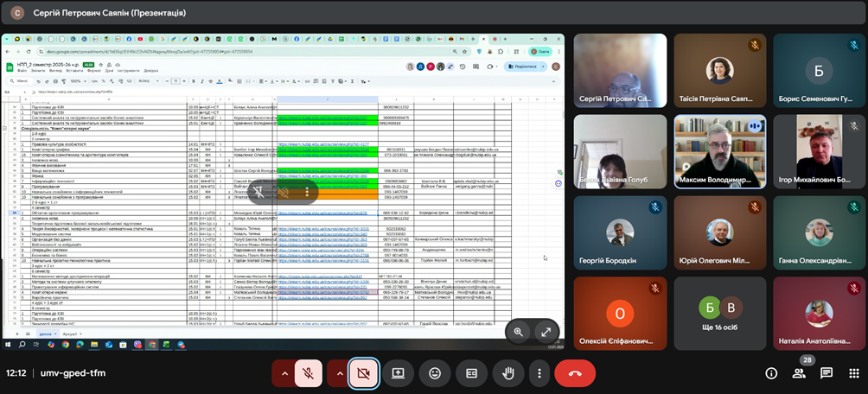The image size is (868, 394).
Task: Turn on closed captions
Action: click(472, 373)
